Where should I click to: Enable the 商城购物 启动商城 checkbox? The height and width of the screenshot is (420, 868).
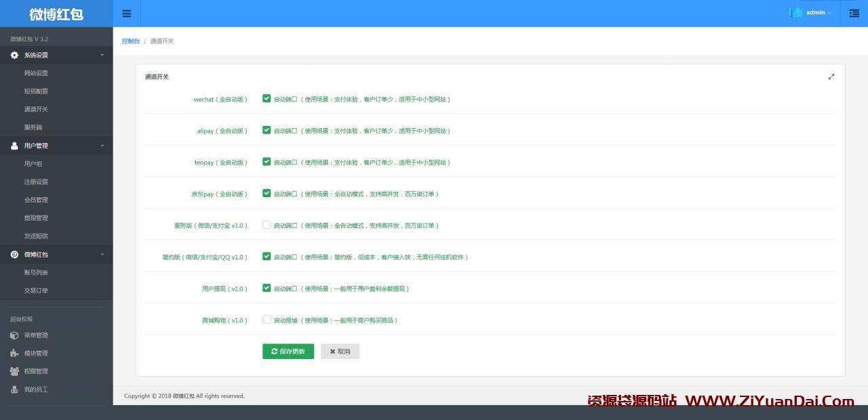tap(267, 320)
